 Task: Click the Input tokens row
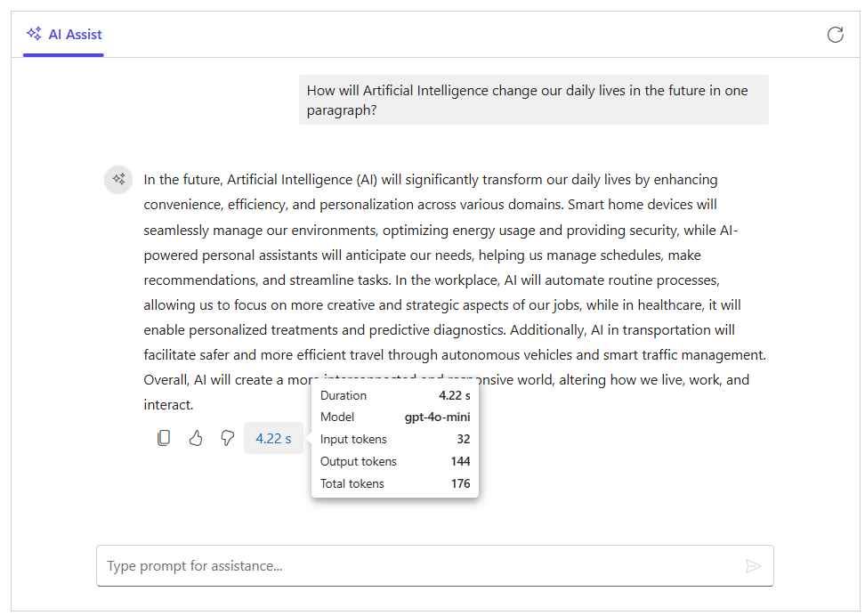click(x=395, y=440)
